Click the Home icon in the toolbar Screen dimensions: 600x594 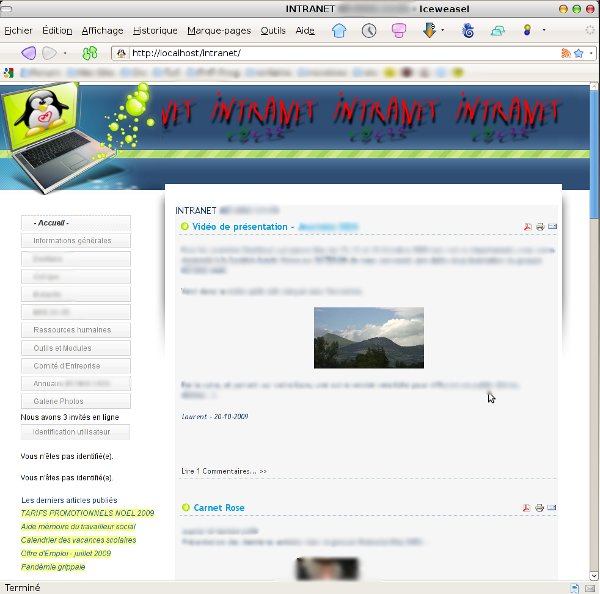[x=338, y=30]
